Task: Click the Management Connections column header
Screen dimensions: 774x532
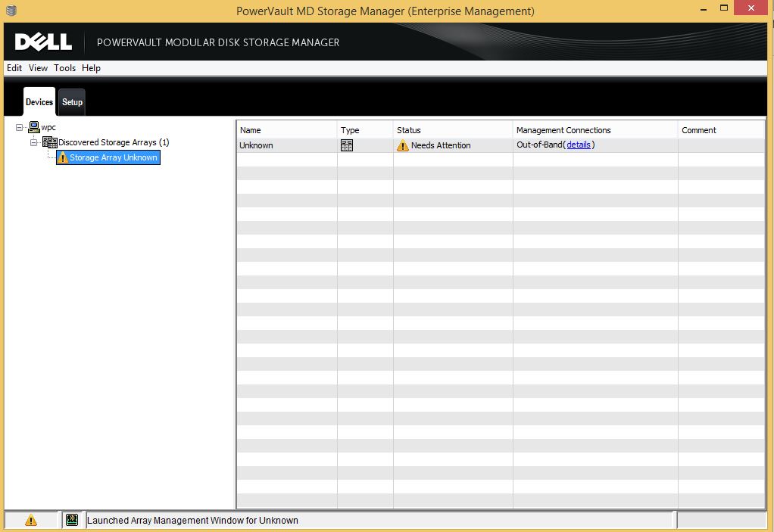Action: click(x=595, y=130)
